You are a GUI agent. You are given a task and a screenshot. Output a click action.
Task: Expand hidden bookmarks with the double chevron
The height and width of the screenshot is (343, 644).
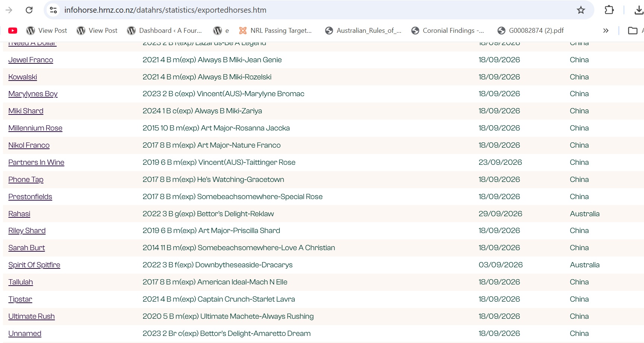point(606,31)
